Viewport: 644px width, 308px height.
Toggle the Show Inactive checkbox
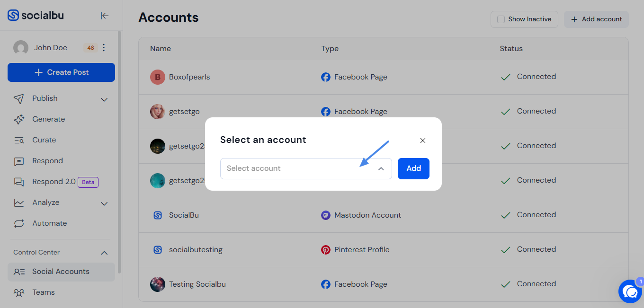coord(501,19)
